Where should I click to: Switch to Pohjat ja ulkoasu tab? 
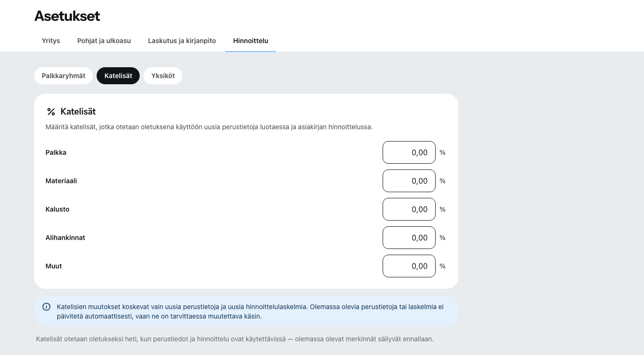click(104, 41)
